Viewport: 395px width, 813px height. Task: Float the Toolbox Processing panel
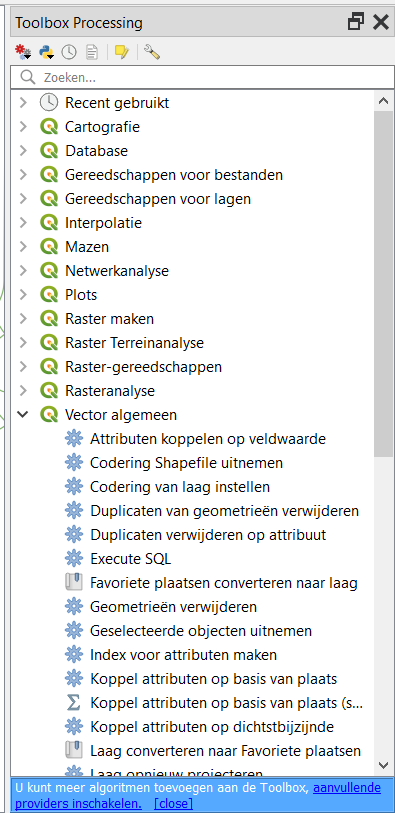[x=356, y=22]
